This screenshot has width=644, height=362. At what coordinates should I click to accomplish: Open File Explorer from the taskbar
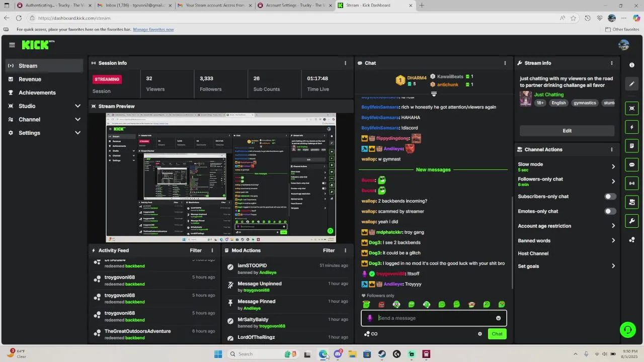coord(353,354)
